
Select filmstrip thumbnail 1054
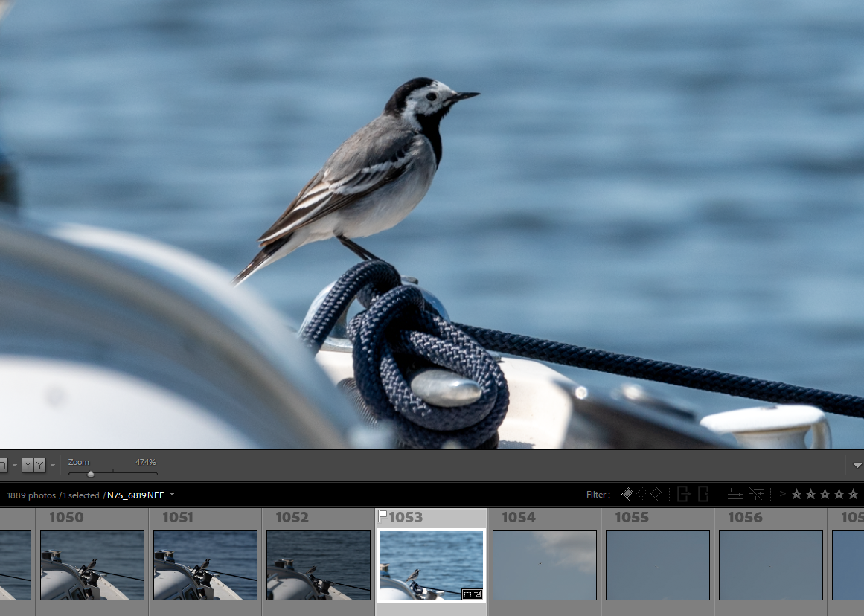pyautogui.click(x=544, y=565)
